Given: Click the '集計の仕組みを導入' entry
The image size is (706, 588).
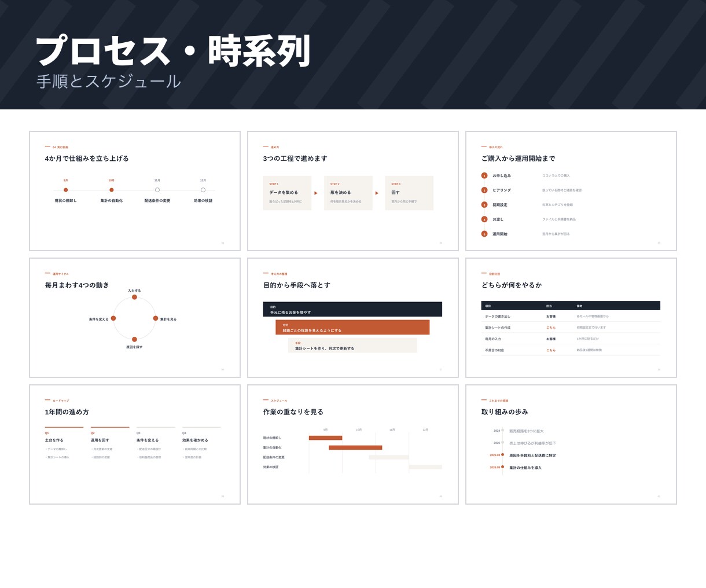Looking at the screenshot, I should click(x=525, y=468).
